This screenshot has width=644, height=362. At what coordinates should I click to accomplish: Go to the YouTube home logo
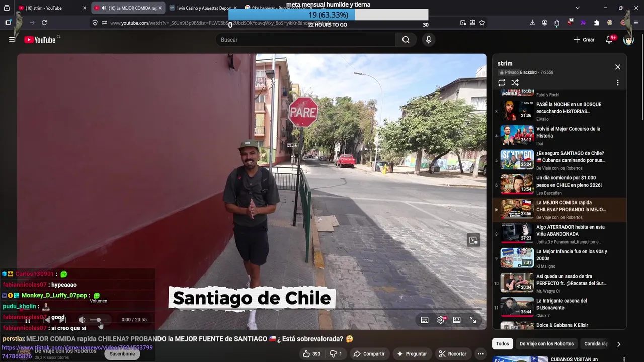tap(40, 40)
